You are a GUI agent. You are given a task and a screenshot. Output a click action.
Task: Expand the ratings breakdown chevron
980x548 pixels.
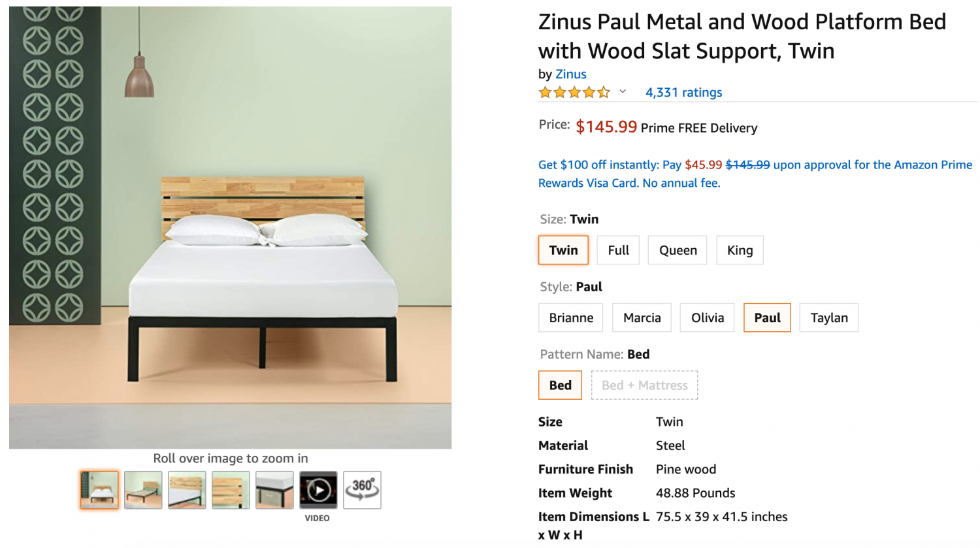click(623, 92)
